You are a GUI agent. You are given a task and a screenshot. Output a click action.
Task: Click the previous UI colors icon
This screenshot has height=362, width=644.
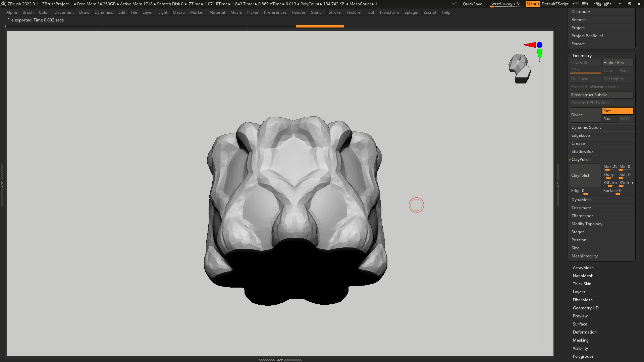pos(576,4)
